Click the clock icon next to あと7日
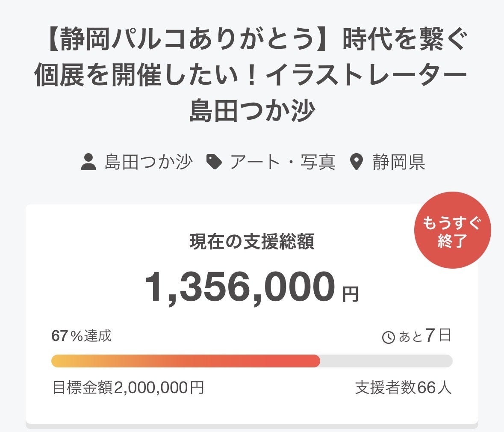 (388, 337)
